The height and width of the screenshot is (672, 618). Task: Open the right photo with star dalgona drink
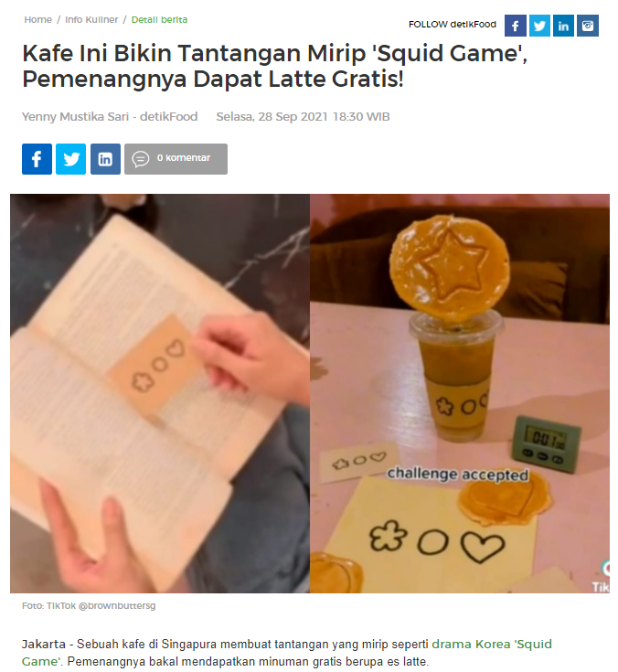(460, 393)
